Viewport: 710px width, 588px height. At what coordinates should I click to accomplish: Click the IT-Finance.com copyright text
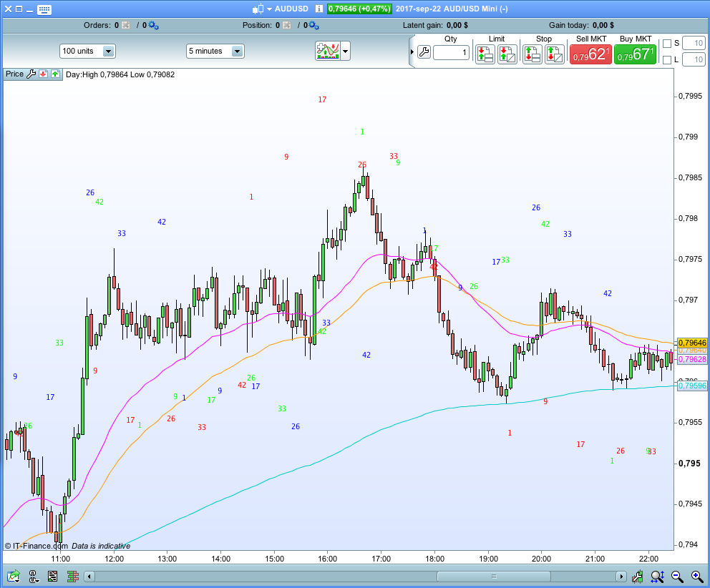coord(37,546)
